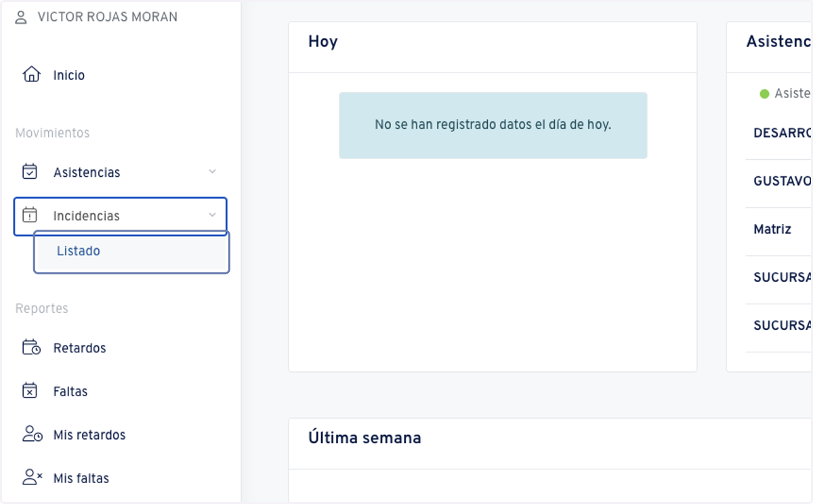
Task: Click the calendar X icon for Faltas
Action: (30, 391)
